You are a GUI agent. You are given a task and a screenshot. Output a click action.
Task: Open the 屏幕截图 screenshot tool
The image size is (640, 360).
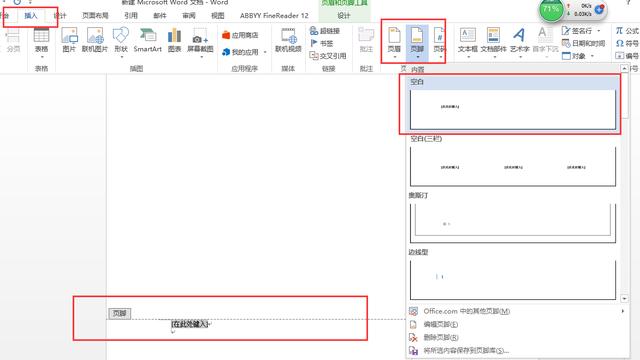200,42
